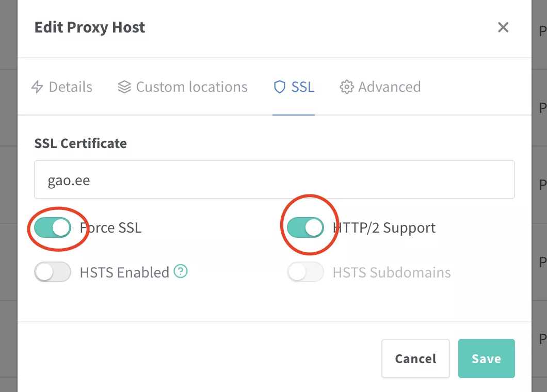Switch to the Details tab
The height and width of the screenshot is (392, 547).
pyautogui.click(x=70, y=87)
